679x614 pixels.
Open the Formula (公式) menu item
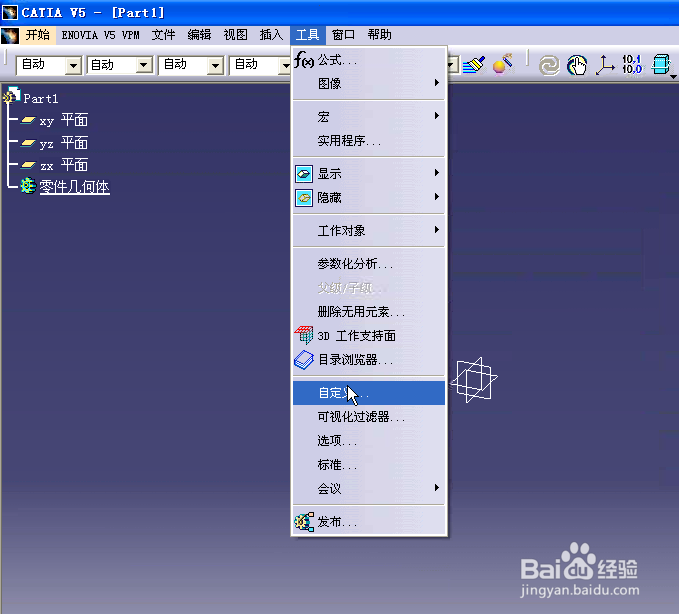tap(369, 60)
